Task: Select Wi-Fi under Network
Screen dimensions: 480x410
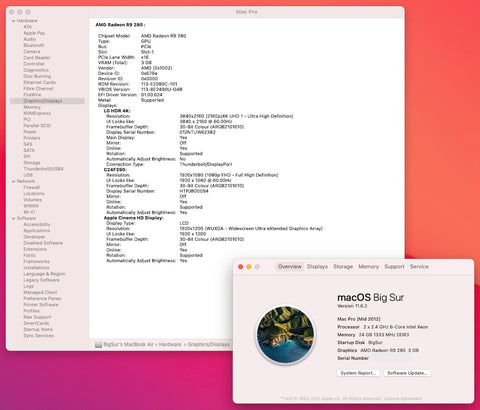Action: point(29,212)
